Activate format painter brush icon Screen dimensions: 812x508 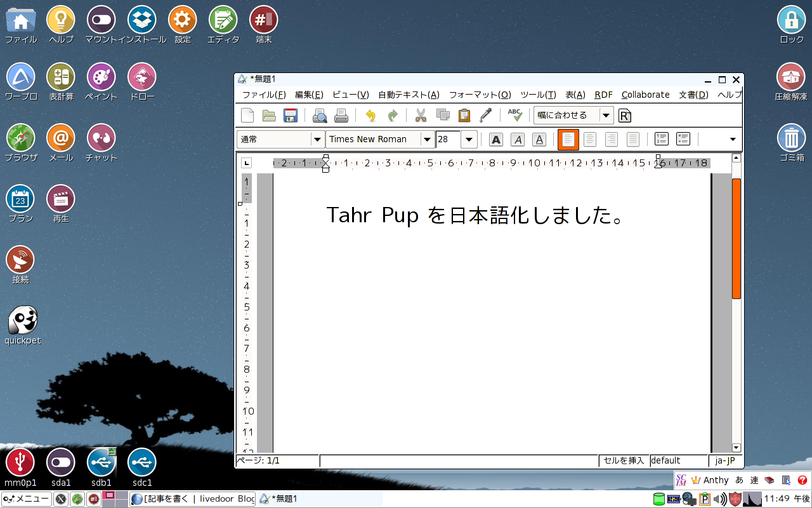[x=486, y=116]
